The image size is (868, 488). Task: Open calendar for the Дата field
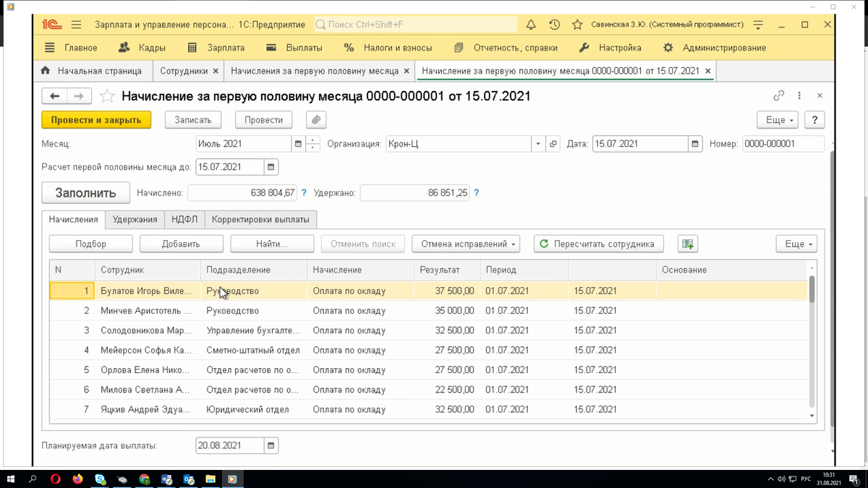[695, 144]
